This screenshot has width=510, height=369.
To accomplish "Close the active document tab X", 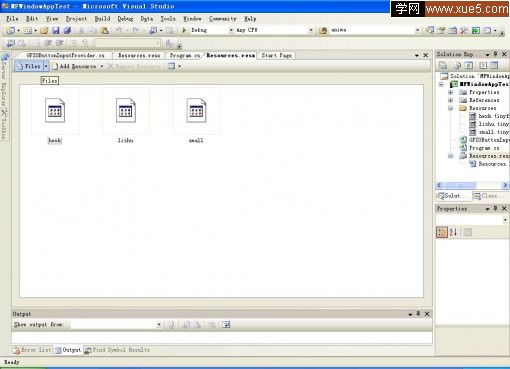I will click(x=426, y=55).
